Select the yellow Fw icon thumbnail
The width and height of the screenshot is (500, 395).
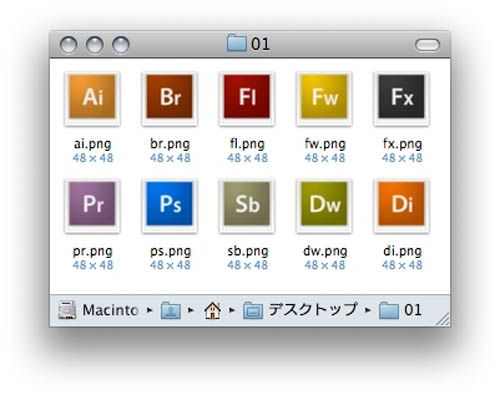(324, 98)
